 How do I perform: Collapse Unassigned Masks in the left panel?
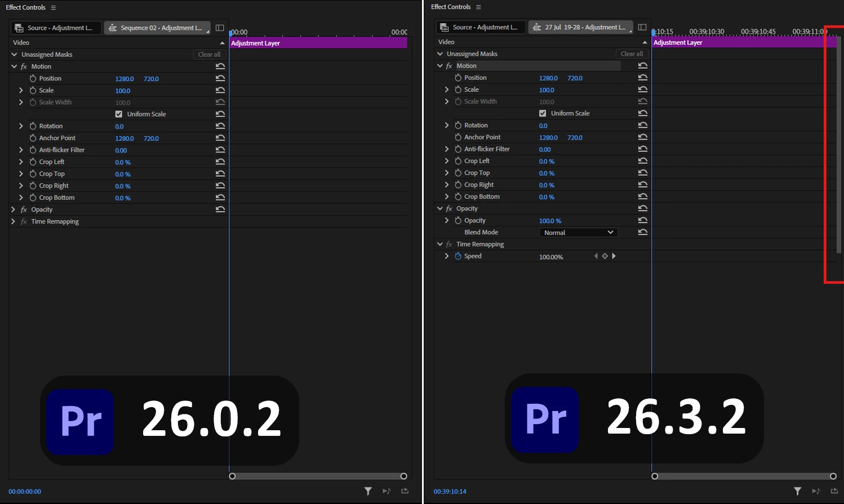point(14,55)
